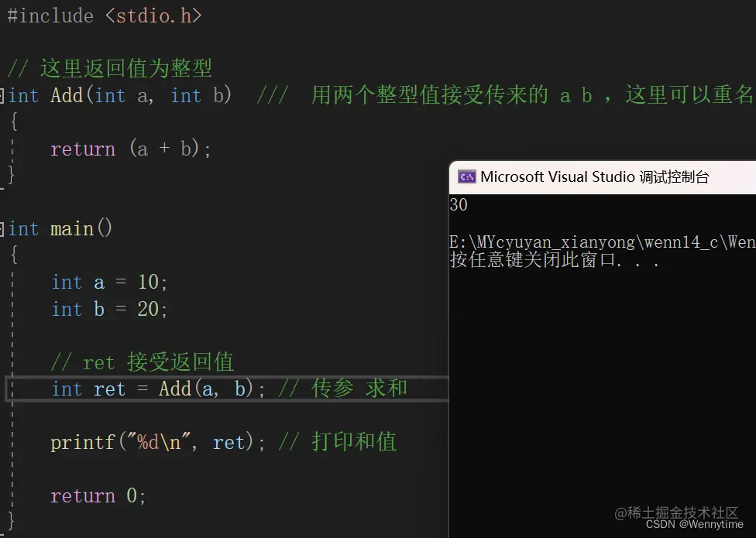
Task: Click the output value 30 in the console
Action: pyautogui.click(x=459, y=204)
